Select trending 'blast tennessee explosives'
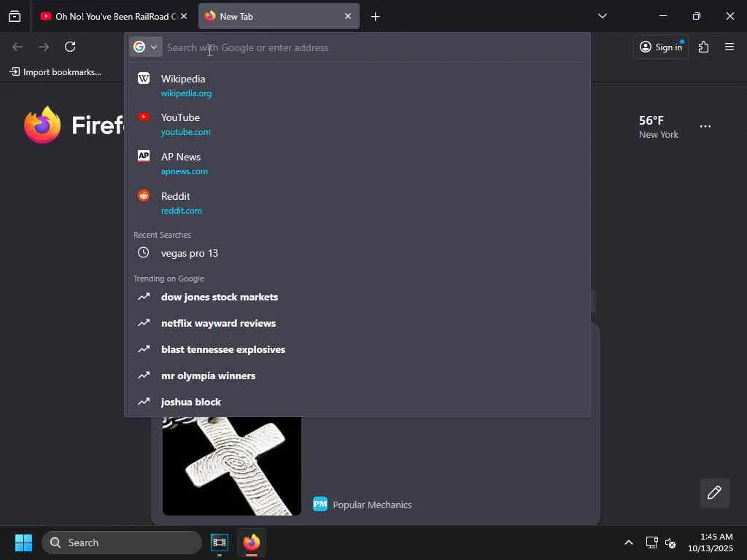This screenshot has width=747, height=560. (x=357, y=349)
